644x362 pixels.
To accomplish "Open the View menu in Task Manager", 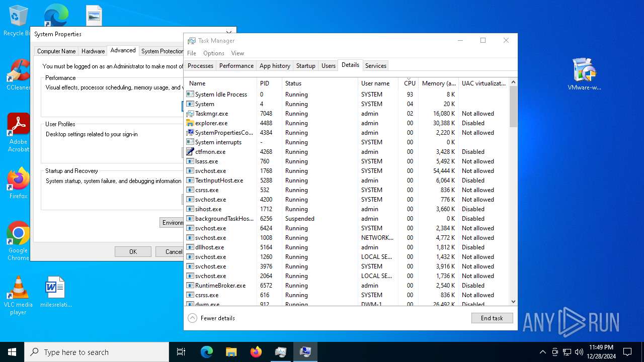I will click(x=237, y=53).
